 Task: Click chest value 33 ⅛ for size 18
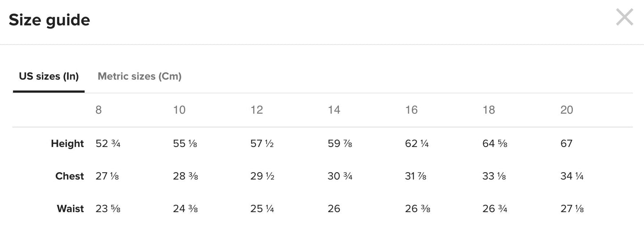tap(494, 176)
